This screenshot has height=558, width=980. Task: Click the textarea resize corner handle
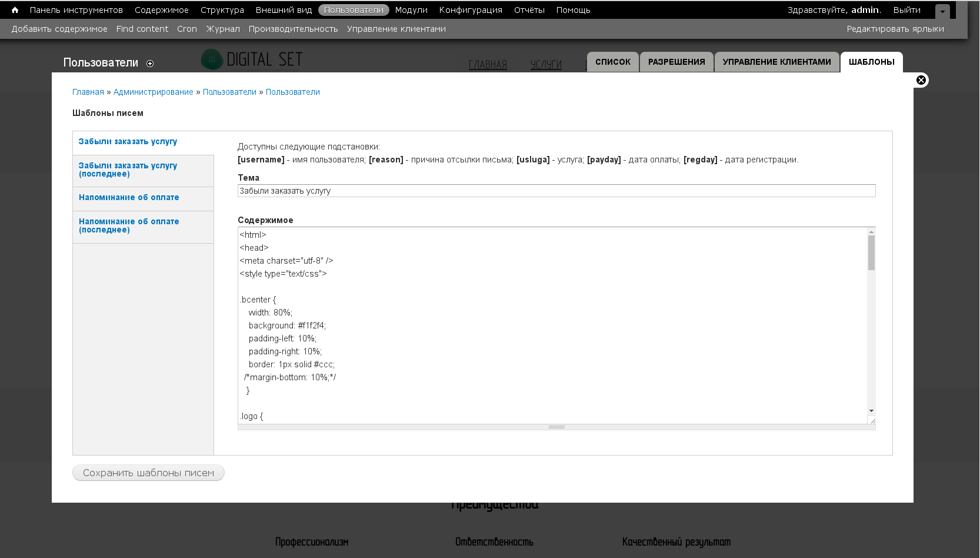pos(872,420)
